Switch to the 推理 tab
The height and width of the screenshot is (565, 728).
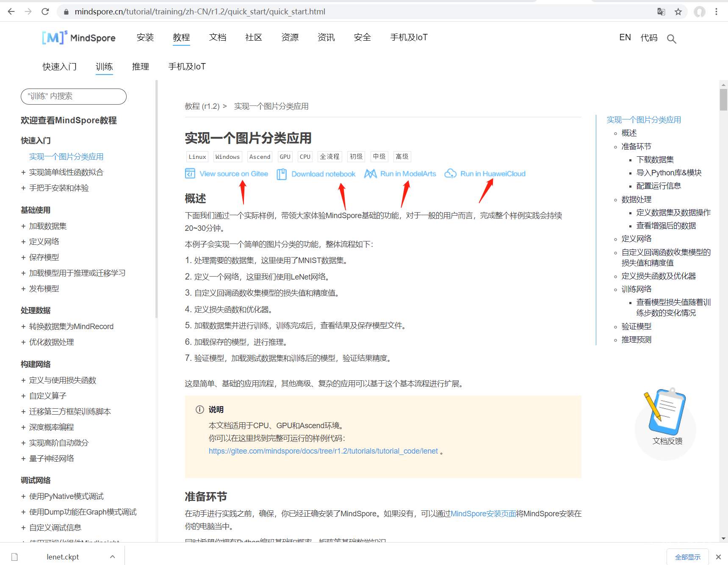pos(141,66)
